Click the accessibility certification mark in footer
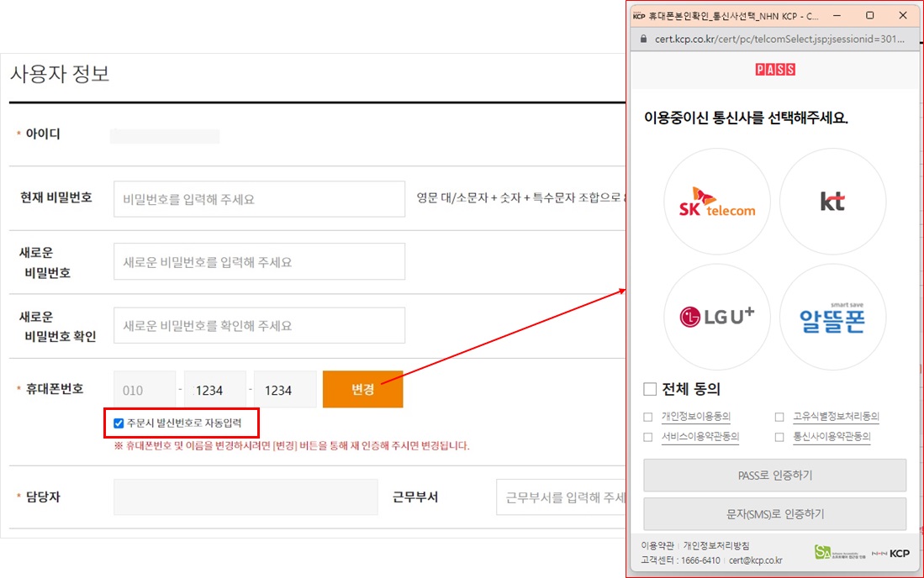Screen dimensions: 924x578 click(x=839, y=552)
